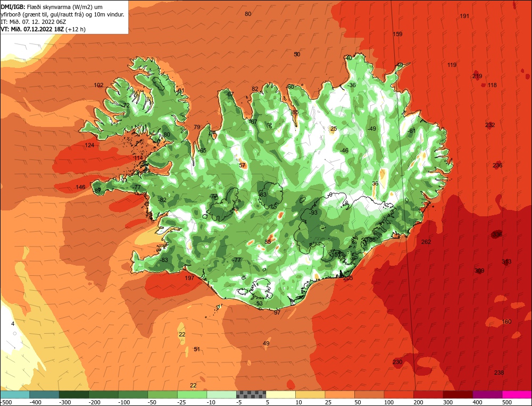Click the map value '336' off the southeast coast
Screen dimensions: 532x406
click(497, 234)
